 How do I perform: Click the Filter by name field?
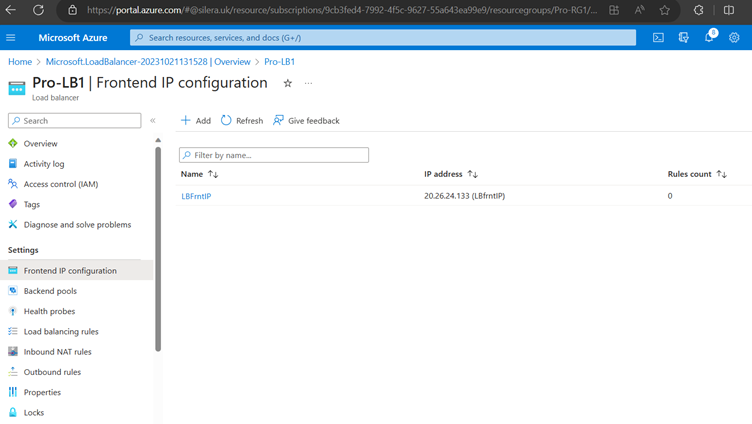tap(274, 155)
